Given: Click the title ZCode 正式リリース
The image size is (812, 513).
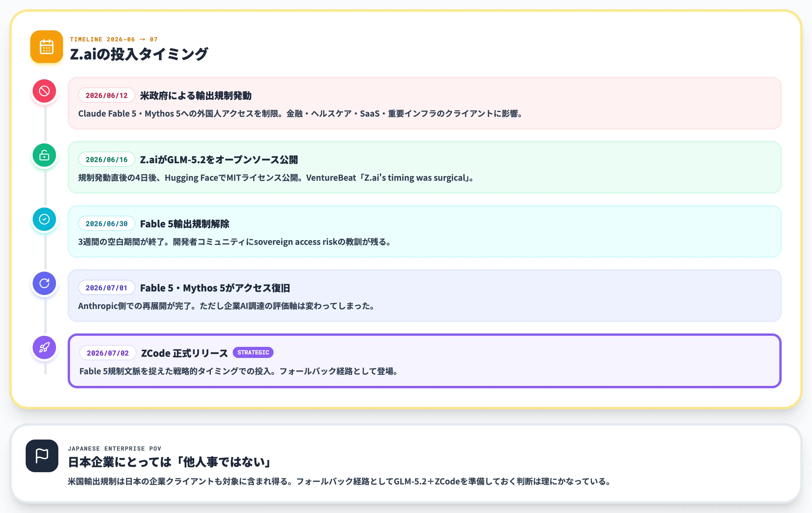Looking at the screenshot, I should [x=184, y=353].
